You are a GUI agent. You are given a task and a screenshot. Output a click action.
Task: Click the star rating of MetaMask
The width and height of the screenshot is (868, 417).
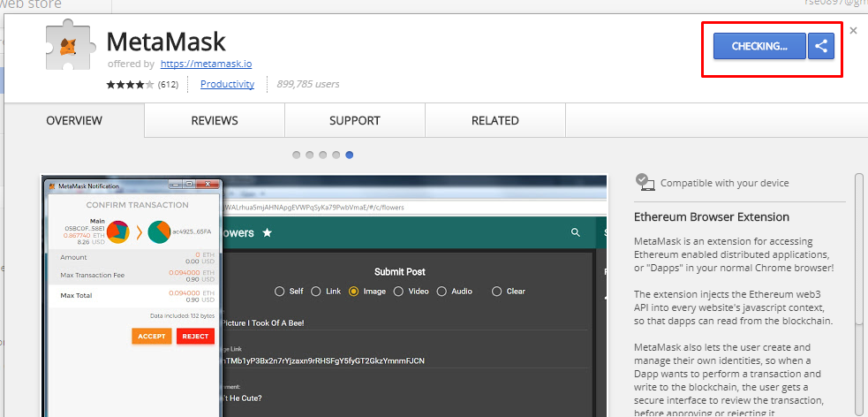point(130,85)
